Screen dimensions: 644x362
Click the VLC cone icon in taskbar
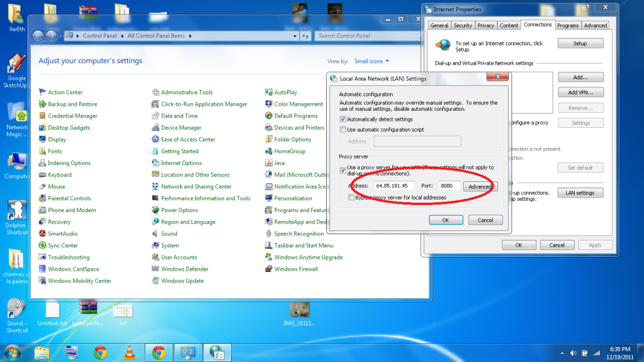[130, 353]
